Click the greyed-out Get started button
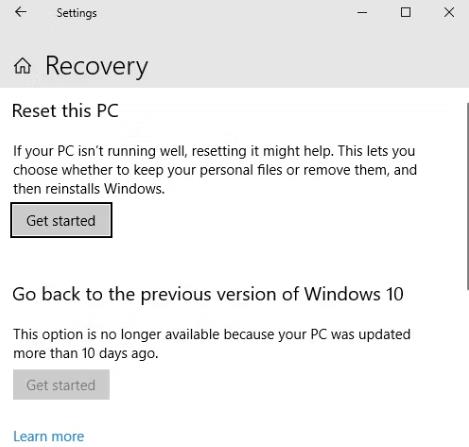 61,384
